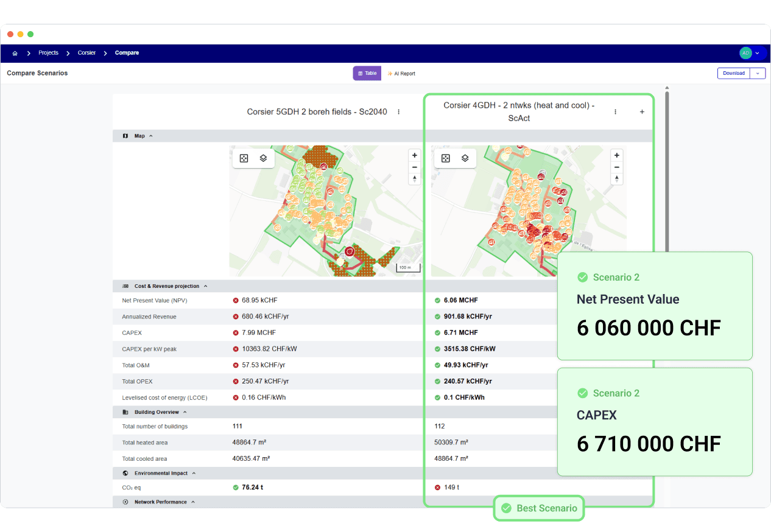Zoom out on the Corsier 4GDH map
The image size is (771, 532).
point(616,167)
